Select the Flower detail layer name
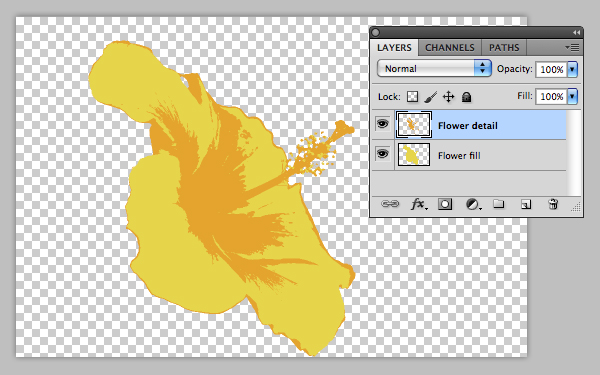This screenshot has height=375, width=600. tap(468, 126)
